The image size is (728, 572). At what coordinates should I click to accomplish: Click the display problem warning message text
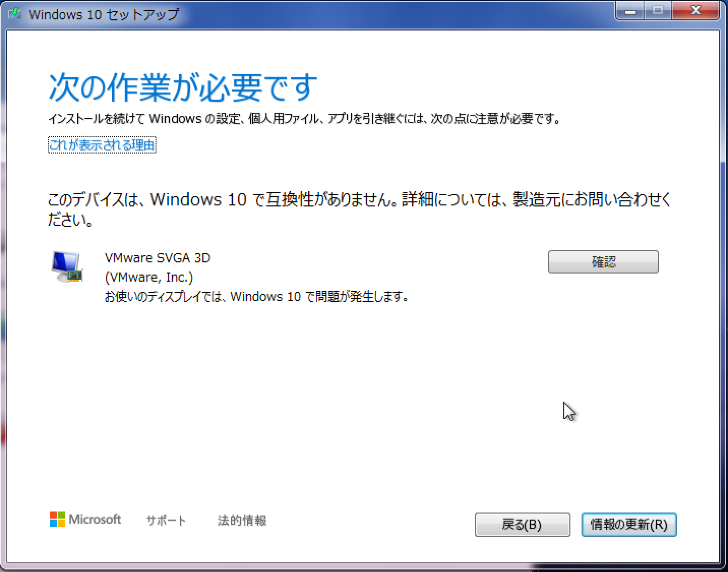coord(257,296)
